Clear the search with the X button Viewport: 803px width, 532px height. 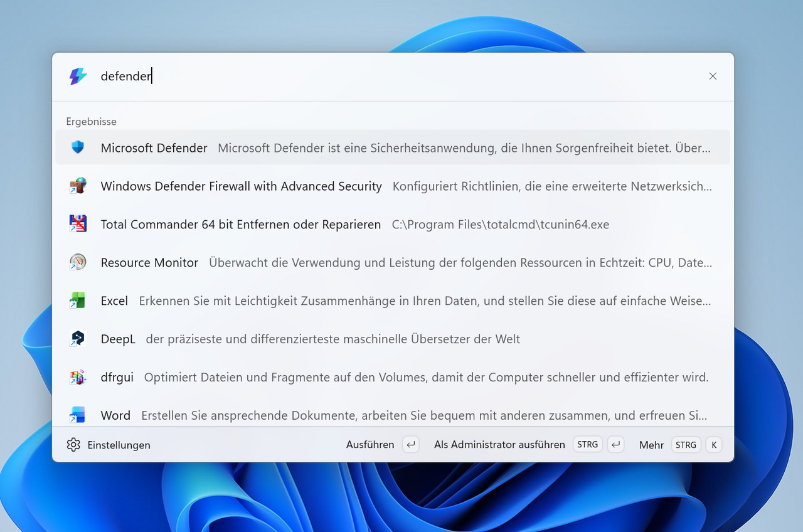(713, 76)
